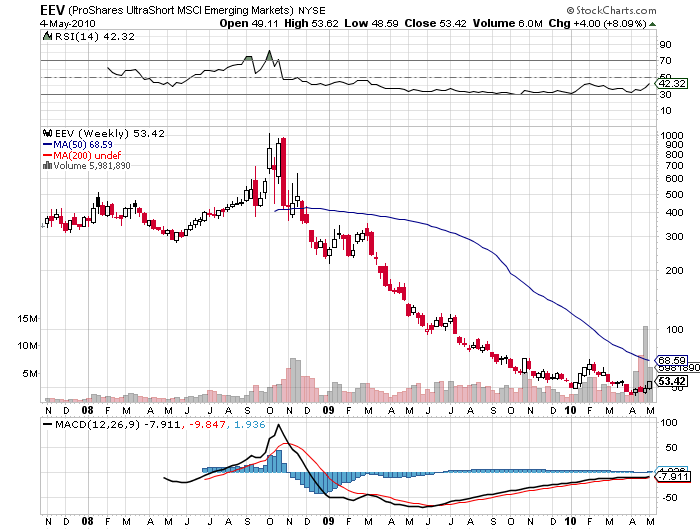The image size is (700, 530).
Task: Click the volume bars legend icon
Action: point(45,165)
